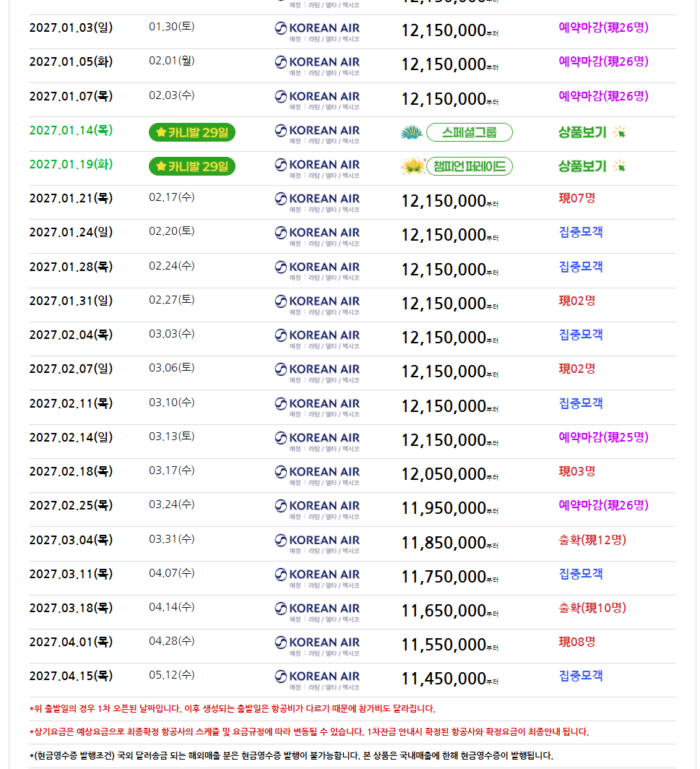This screenshot has height=769, width=700.
Task: Click the green 카니발 29일 badge for 2027.01.14
Action: 192,132
